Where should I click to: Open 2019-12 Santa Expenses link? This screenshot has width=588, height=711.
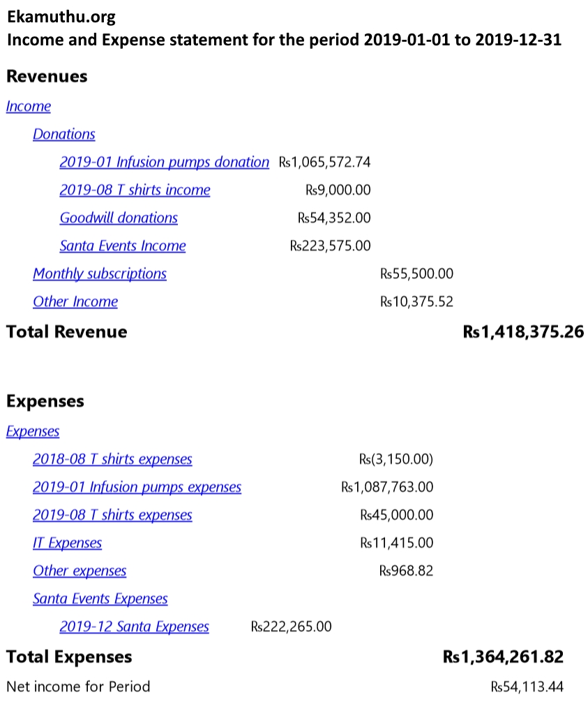click(134, 627)
